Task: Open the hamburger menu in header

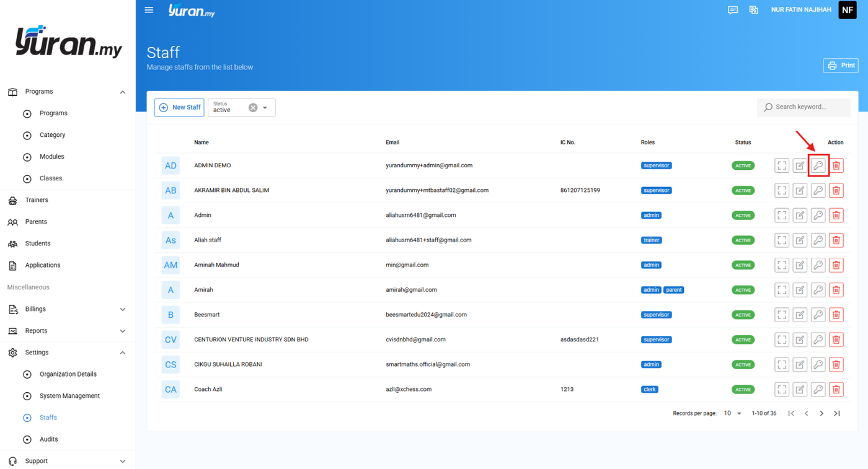Action: pos(149,10)
